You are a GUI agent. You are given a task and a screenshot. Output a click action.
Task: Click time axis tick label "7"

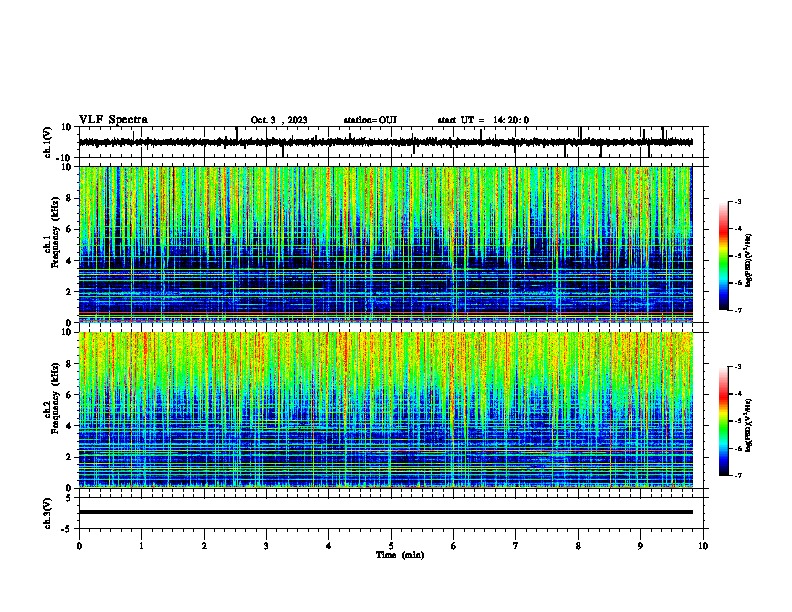click(516, 546)
